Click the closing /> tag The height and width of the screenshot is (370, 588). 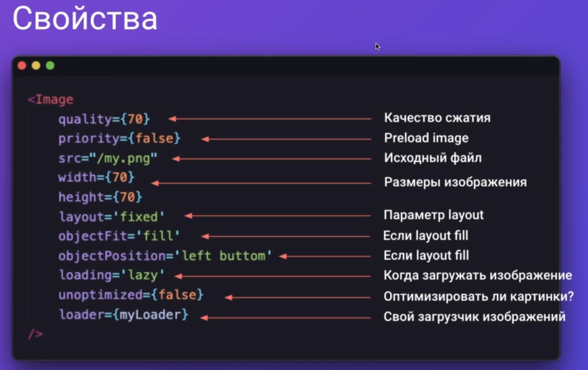point(36,334)
